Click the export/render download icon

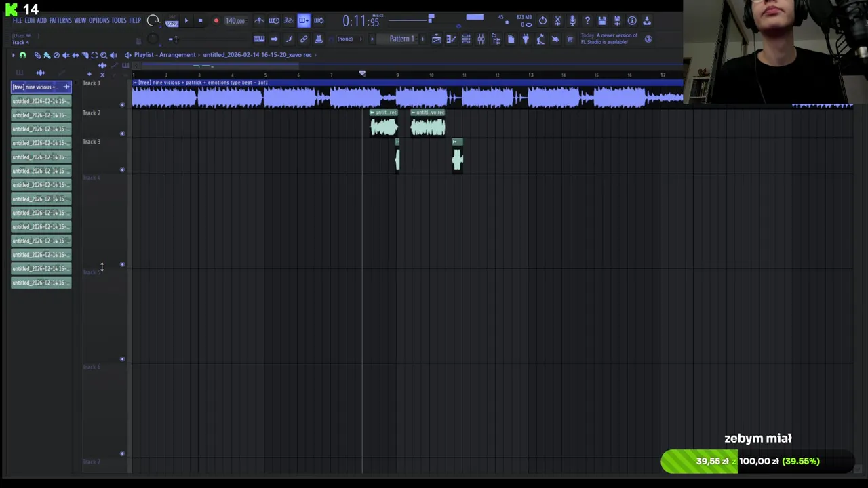click(647, 20)
